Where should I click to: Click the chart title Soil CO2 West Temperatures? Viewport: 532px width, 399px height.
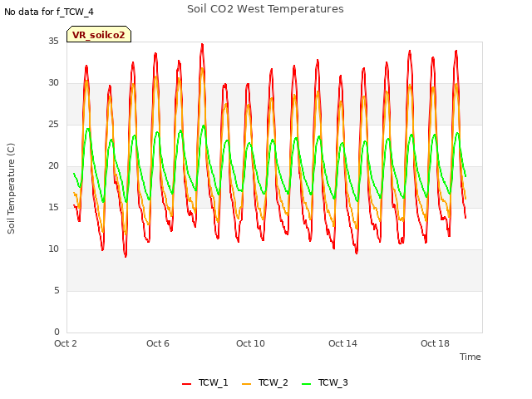click(x=265, y=9)
